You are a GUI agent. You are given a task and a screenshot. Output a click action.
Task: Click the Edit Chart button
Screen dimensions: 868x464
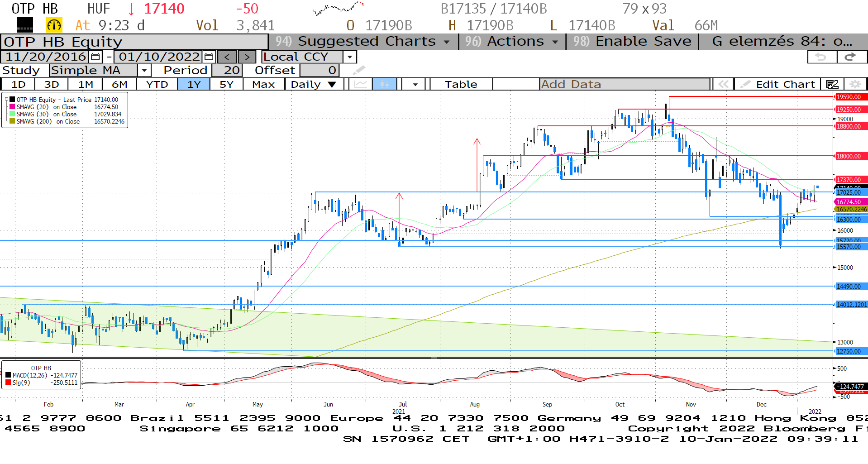[x=778, y=84]
